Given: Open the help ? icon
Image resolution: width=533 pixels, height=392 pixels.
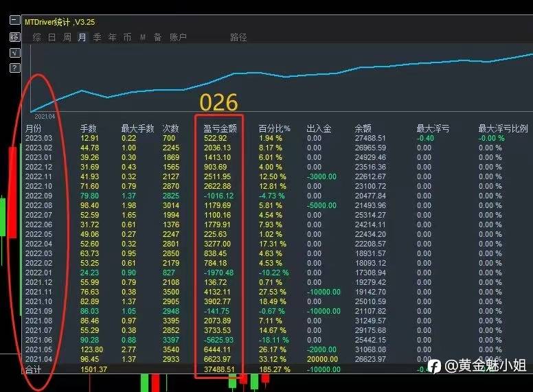Looking at the screenshot, I should [14, 68].
